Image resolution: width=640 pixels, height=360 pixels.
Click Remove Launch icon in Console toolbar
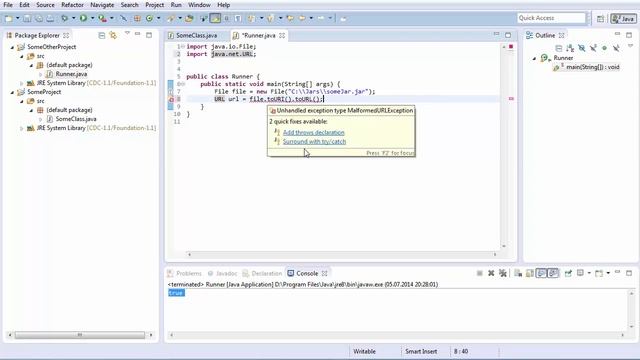[x=491, y=273]
